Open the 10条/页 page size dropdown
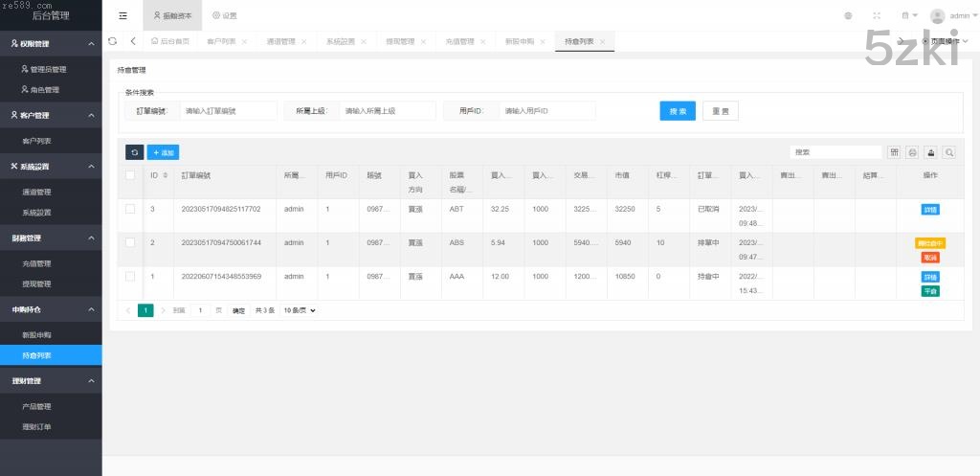The height and width of the screenshot is (476, 980). tap(300, 310)
